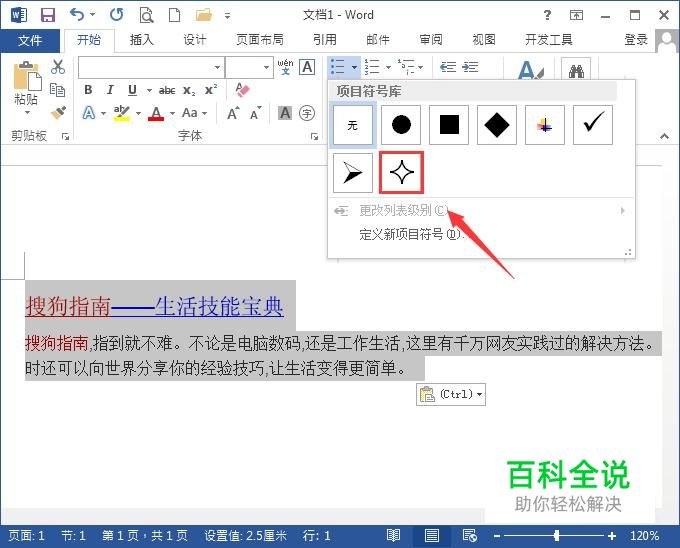Select solid circle bullet
680x548 pixels.
(401, 125)
